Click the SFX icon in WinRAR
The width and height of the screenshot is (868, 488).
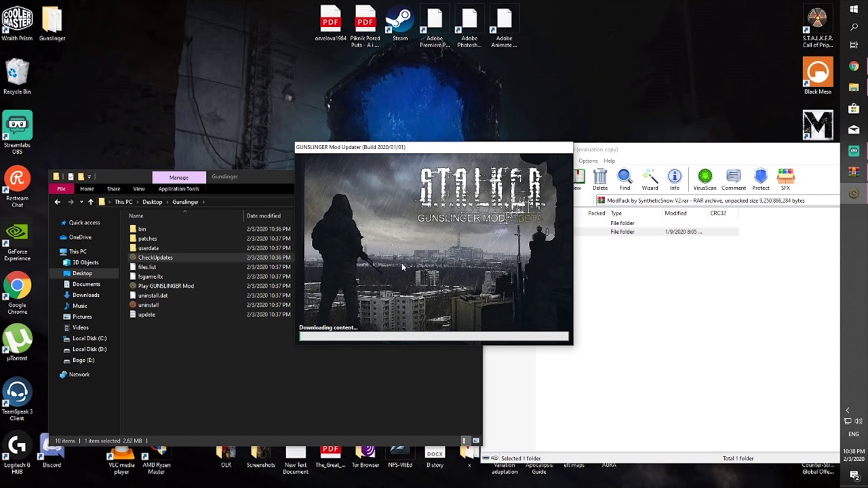785,180
